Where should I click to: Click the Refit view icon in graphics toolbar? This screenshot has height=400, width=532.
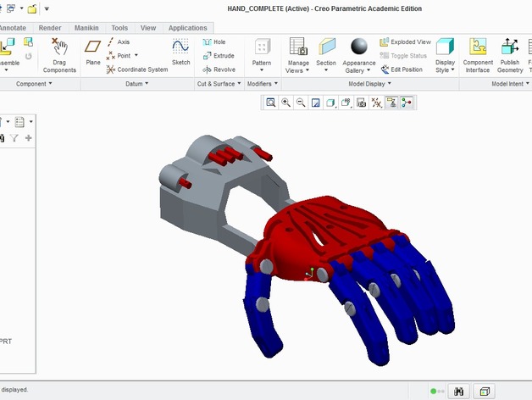pos(271,103)
